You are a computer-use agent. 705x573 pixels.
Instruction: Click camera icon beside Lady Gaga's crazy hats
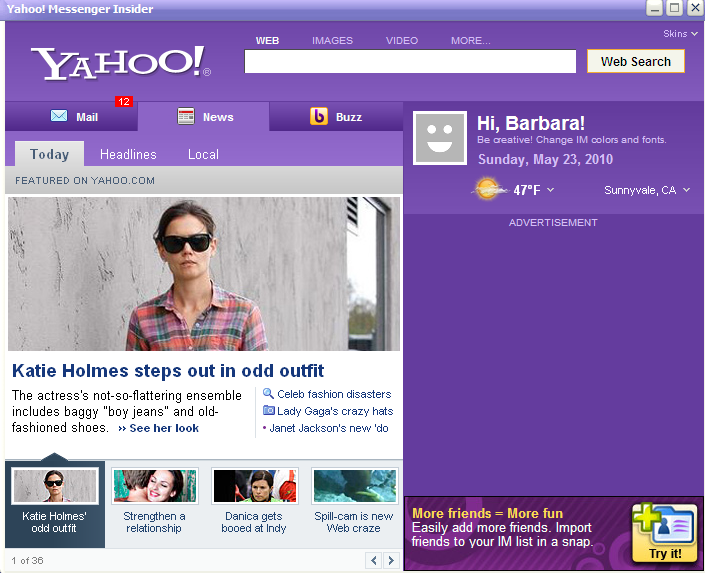pos(268,410)
